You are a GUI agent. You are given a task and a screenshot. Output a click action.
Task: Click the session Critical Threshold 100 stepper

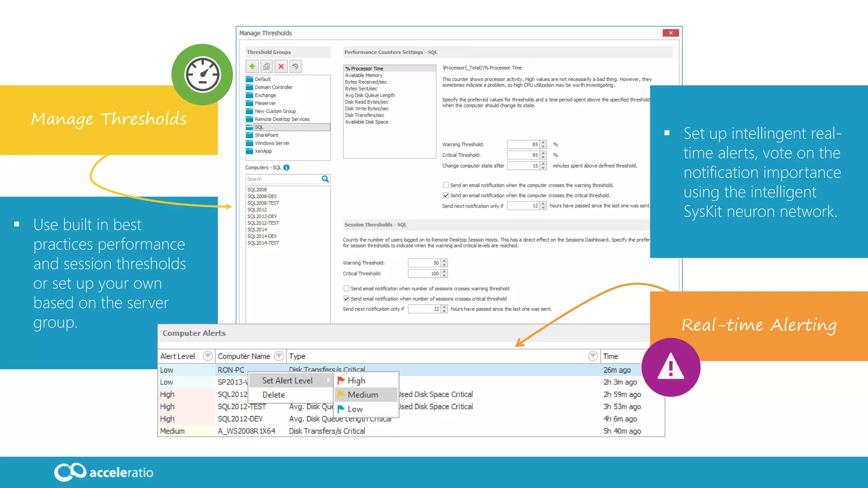(444, 274)
